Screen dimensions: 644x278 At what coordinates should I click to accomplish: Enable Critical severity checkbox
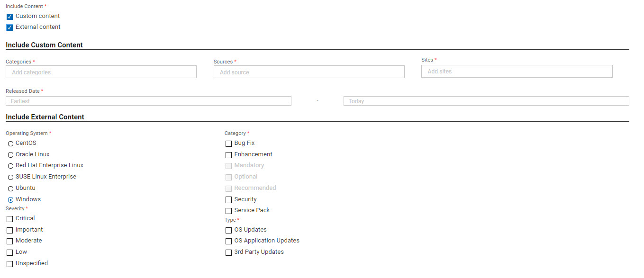pos(9,219)
